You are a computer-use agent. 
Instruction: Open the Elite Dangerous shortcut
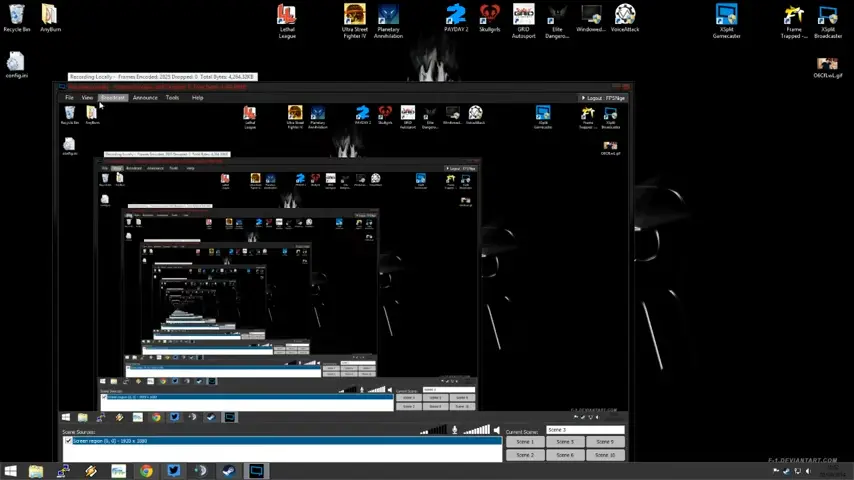tap(557, 21)
